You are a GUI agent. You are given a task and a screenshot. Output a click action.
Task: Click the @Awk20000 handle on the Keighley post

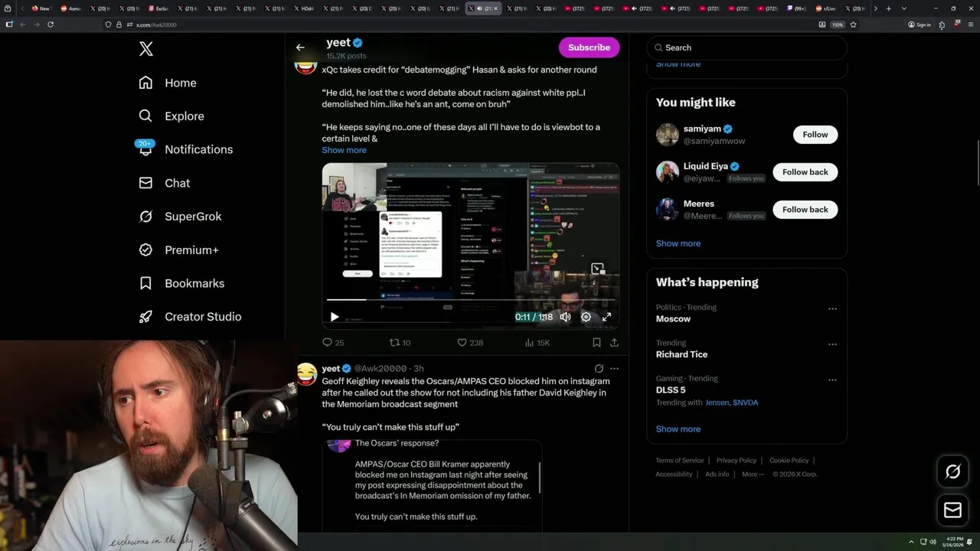(x=380, y=369)
